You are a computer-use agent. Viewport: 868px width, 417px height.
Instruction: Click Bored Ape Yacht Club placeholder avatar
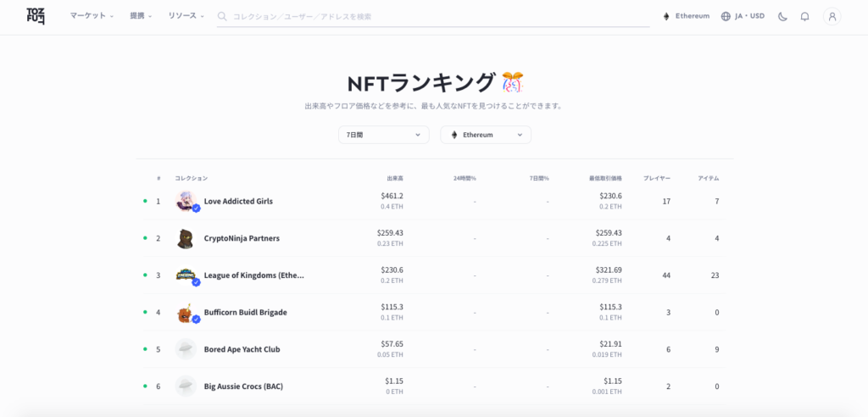point(186,349)
